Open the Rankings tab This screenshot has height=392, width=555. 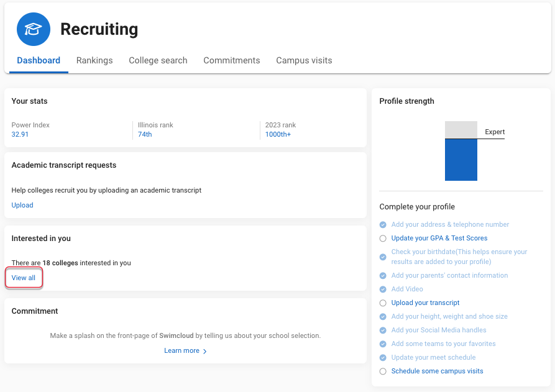[94, 60]
